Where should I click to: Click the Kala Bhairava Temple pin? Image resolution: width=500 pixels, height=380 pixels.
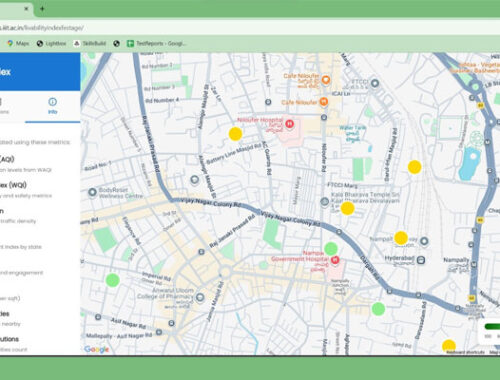click(x=325, y=201)
